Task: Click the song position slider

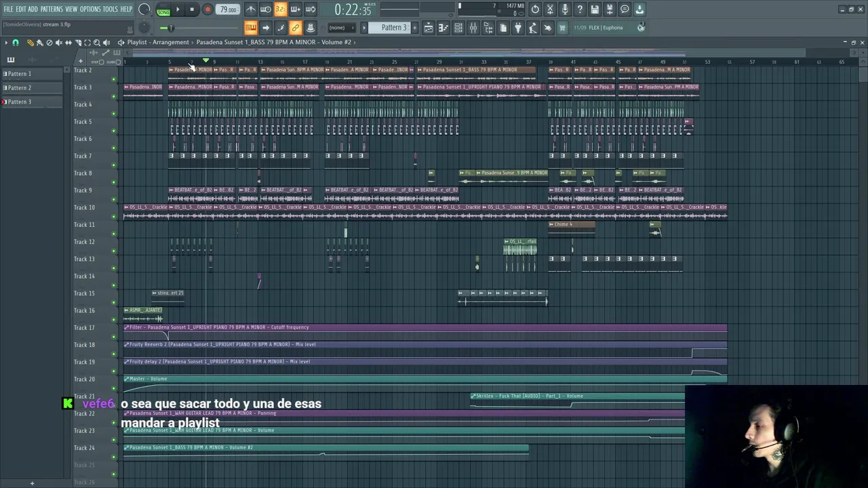Action: pyautogui.click(x=199, y=28)
